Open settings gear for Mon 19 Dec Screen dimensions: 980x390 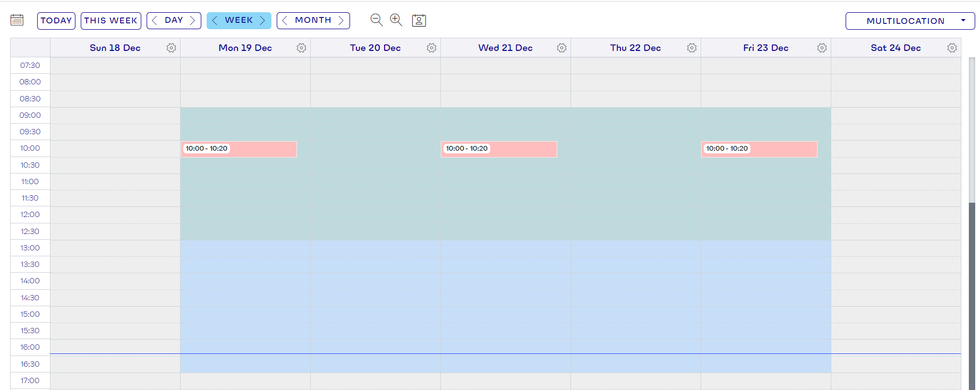[301, 48]
